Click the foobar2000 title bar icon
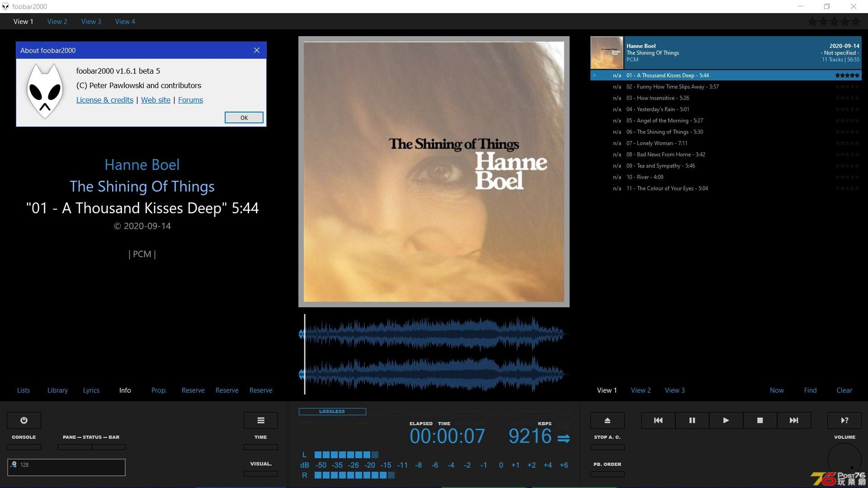868x488 pixels. click(x=5, y=6)
